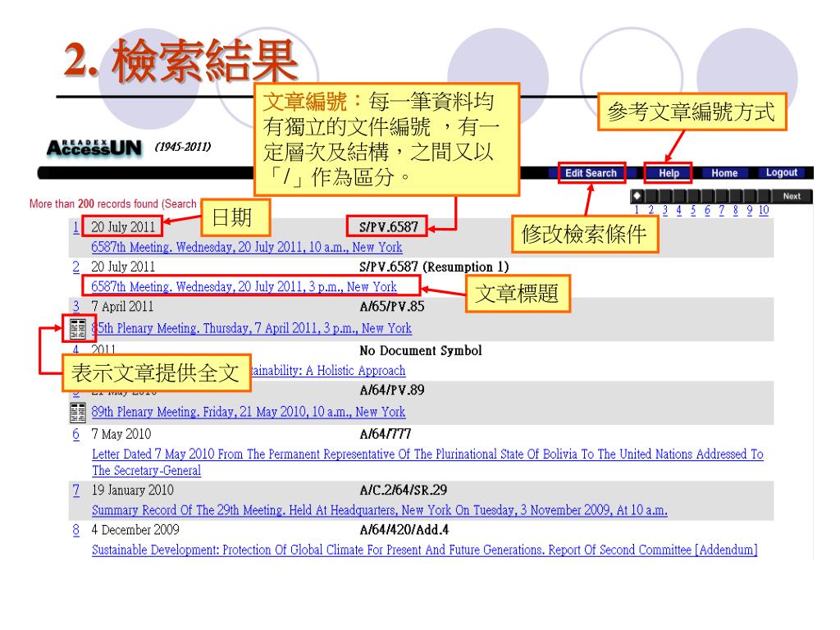Image resolution: width=840 pixels, height=630 pixels.
Task: Open result number 8 link
Action: (x=76, y=530)
